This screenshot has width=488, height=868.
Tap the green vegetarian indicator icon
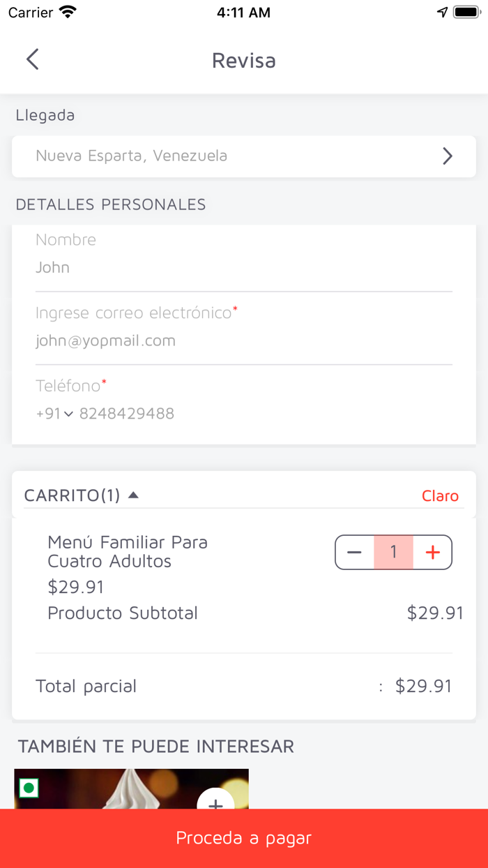29,789
